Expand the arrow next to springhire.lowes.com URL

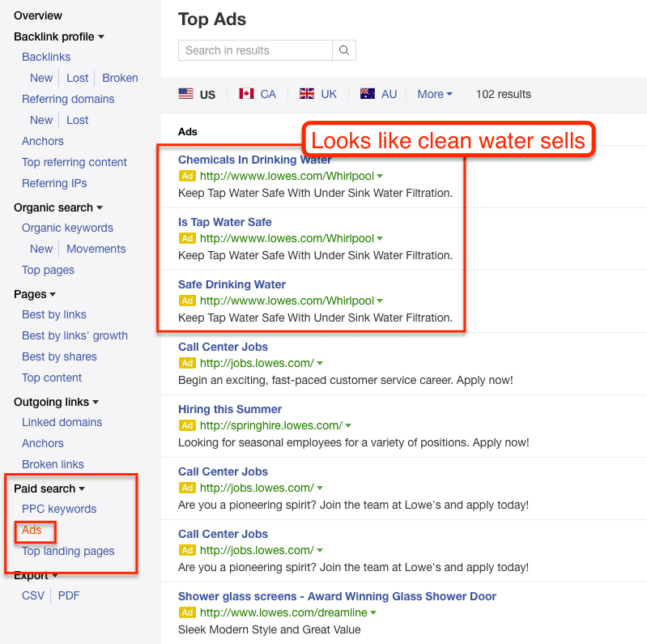348,426
